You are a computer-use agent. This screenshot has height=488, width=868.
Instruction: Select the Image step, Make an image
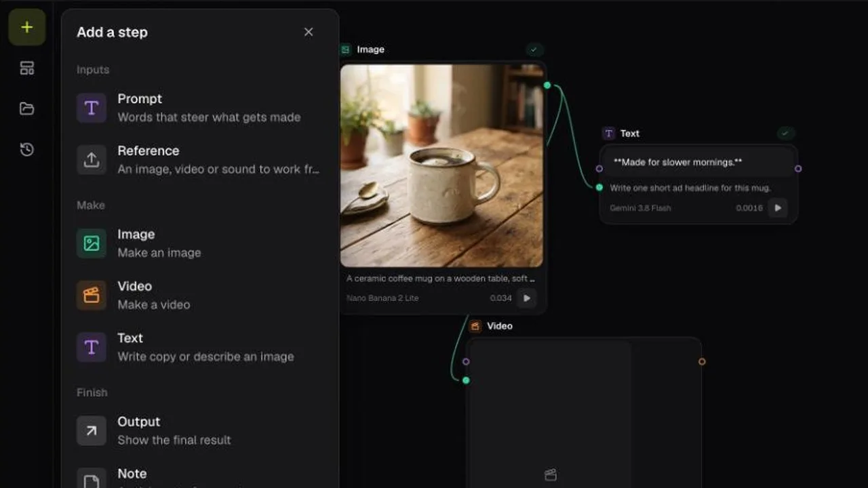tap(200, 243)
